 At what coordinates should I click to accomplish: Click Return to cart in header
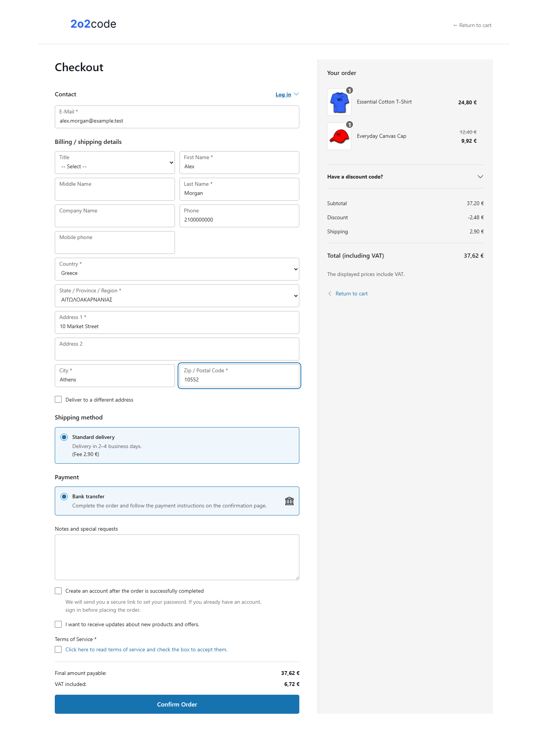pyautogui.click(x=472, y=25)
